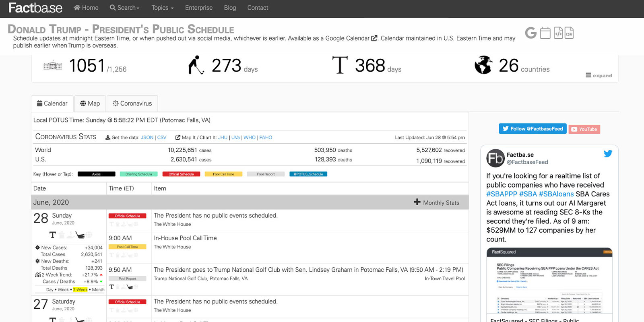
Task: Expand the stats panel with hamburger expand
Action: [599, 75]
